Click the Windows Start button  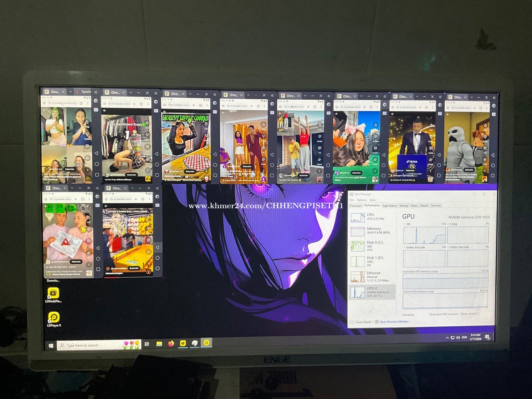tap(51, 345)
